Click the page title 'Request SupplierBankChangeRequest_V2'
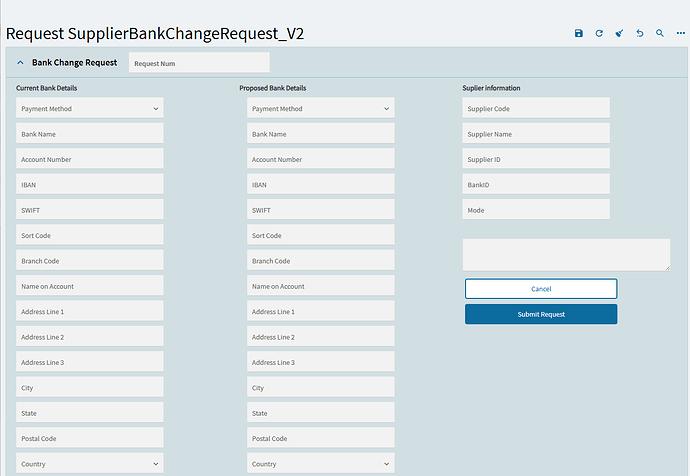This screenshot has height=476, width=690. click(x=155, y=33)
